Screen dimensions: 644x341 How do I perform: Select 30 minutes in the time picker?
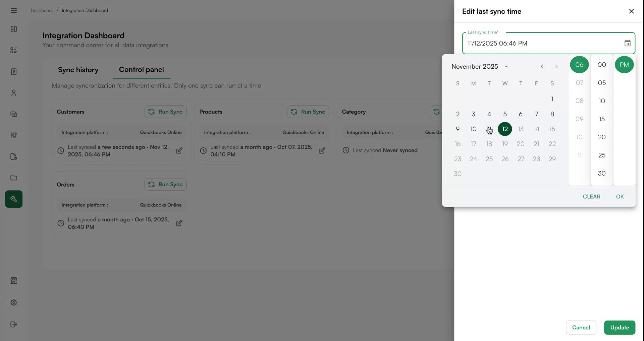click(x=601, y=173)
